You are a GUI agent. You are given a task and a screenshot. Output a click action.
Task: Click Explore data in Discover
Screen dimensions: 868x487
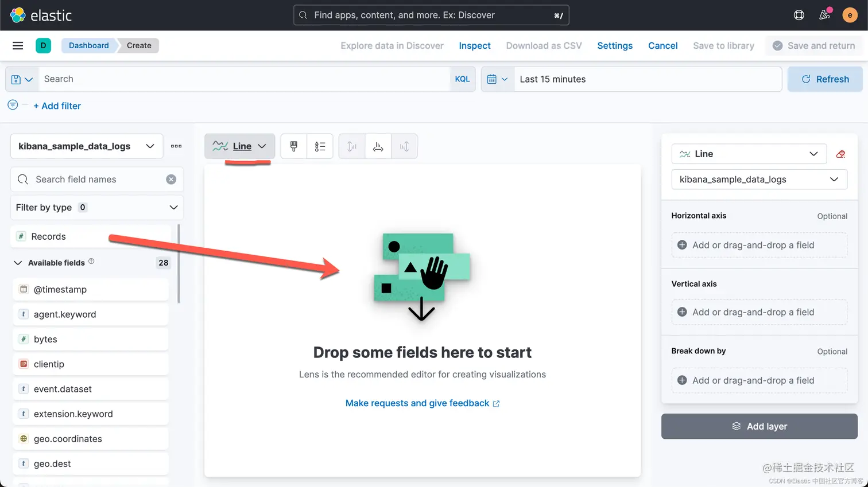[392, 45]
